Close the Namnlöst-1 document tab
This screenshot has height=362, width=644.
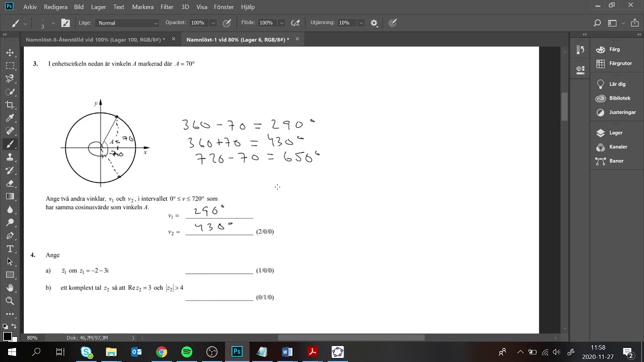[297, 39]
